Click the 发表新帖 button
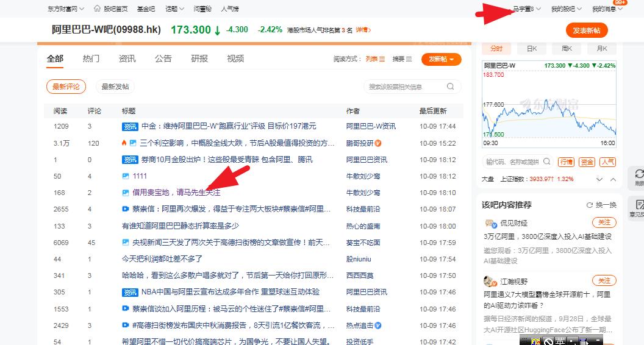 pos(587,30)
